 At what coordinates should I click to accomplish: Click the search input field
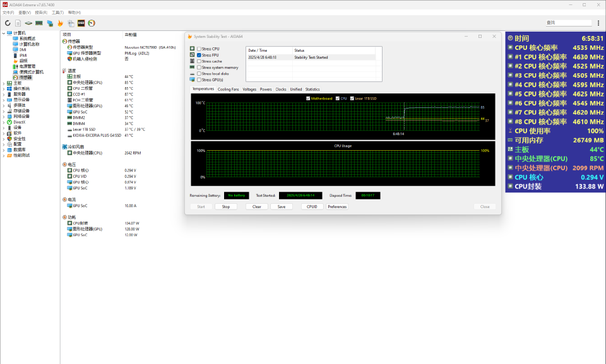point(572,23)
